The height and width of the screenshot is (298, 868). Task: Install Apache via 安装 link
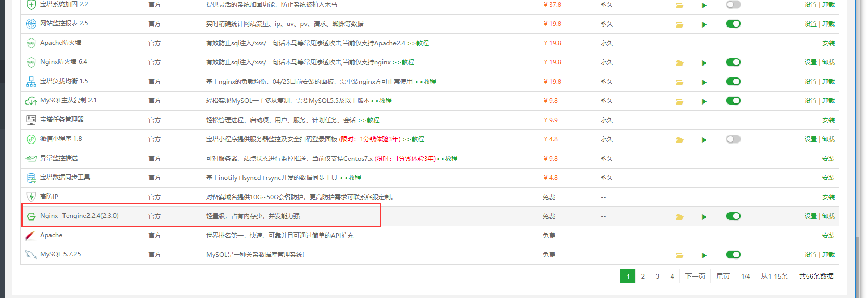pos(828,236)
